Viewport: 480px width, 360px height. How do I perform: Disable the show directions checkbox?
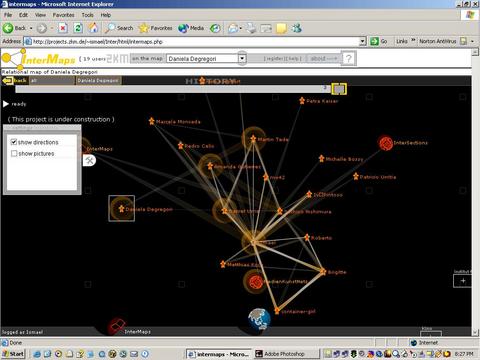tap(14, 142)
